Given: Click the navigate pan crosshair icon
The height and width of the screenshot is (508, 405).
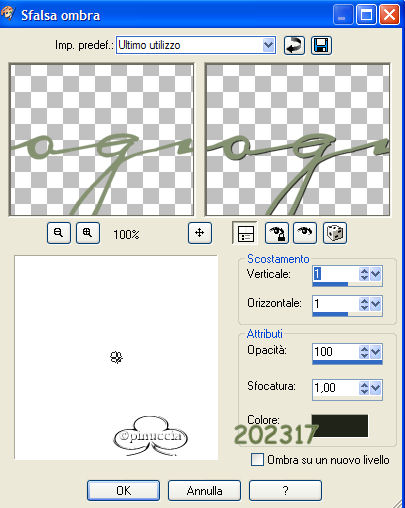Looking at the screenshot, I should click(x=200, y=233).
